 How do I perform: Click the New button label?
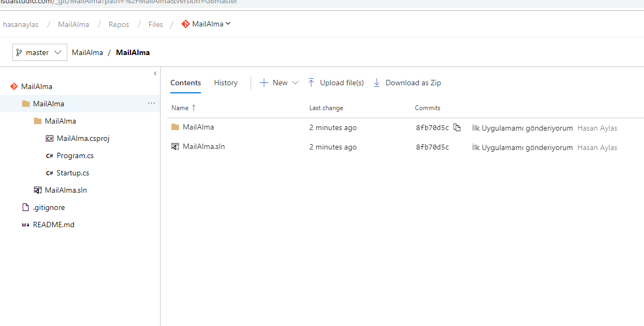[x=280, y=83]
